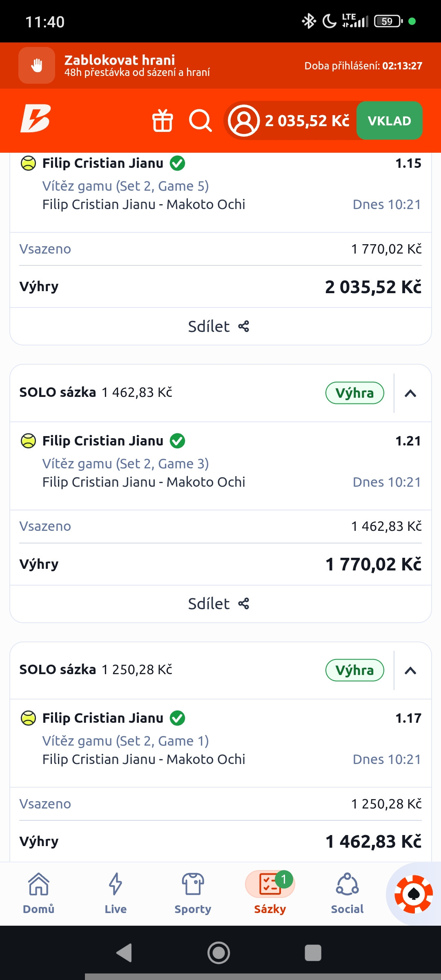Viewport: 441px width, 980px height.
Task: Tap the betting site logo
Action: click(36, 119)
